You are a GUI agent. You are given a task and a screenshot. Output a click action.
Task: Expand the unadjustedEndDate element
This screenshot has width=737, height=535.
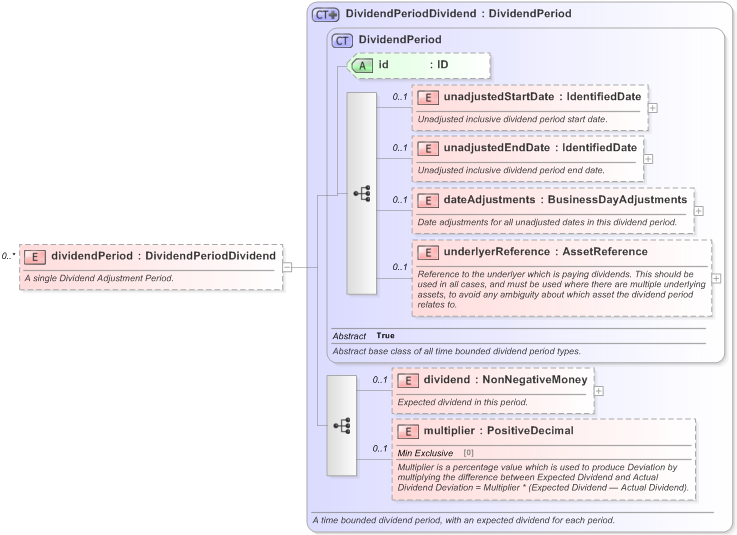(648, 159)
